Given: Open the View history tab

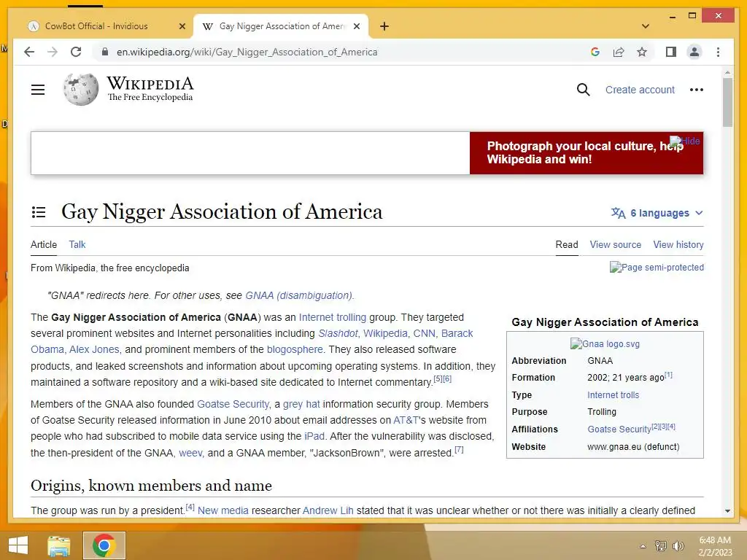Looking at the screenshot, I should click(x=678, y=244).
